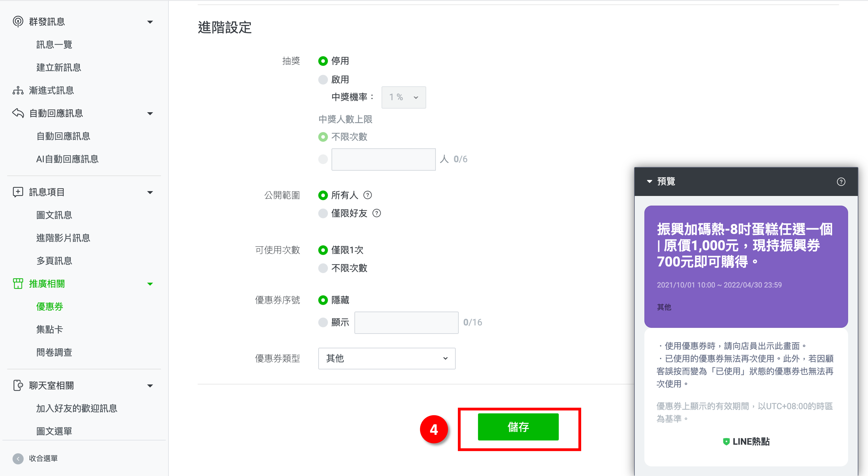This screenshot has width=868, height=476.
Task: Go to 圖文訊息 menu item
Action: 54,215
